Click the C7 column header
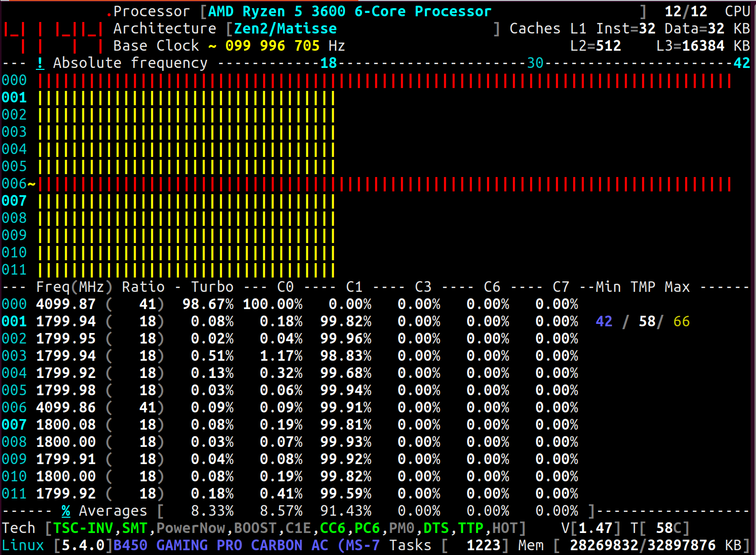 (561, 287)
